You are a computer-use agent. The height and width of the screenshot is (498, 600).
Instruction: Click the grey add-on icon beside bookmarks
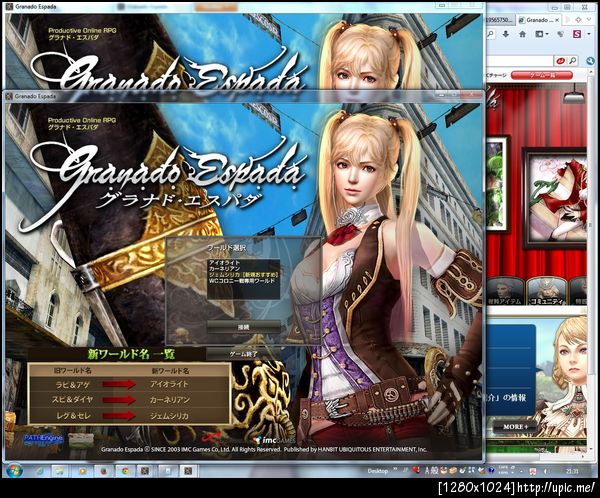(561, 34)
